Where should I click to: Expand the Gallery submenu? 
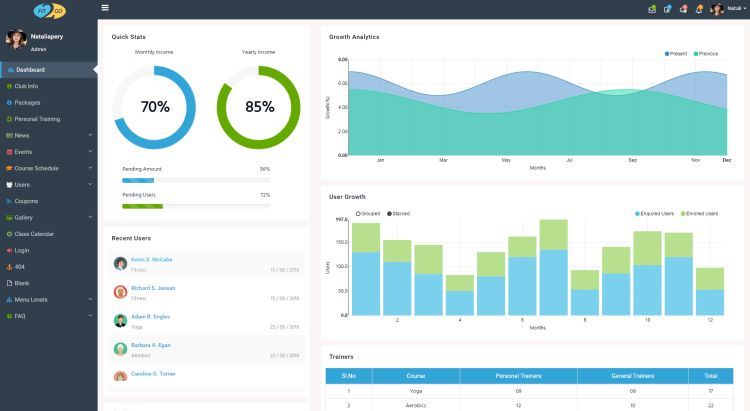(x=90, y=217)
